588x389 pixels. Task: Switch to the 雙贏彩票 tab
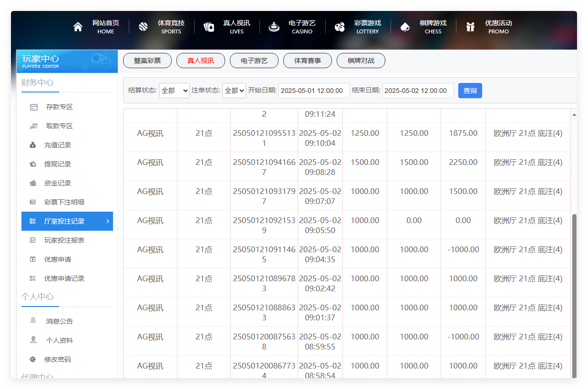[147, 61]
